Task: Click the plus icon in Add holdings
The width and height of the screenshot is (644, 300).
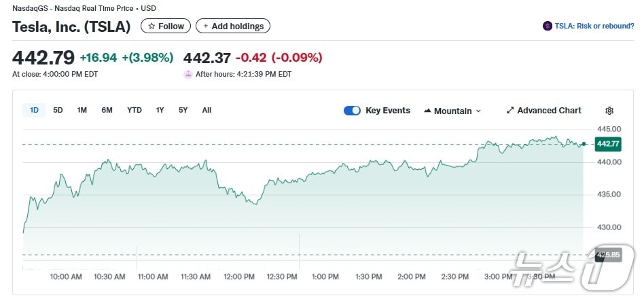Action: [206, 26]
